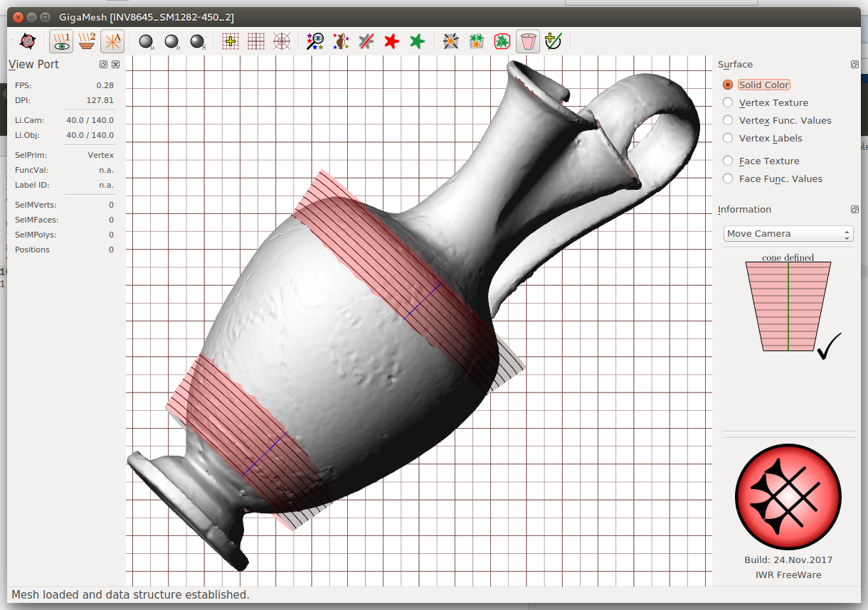Click the Positions label
The height and width of the screenshot is (610, 868).
coord(33,250)
